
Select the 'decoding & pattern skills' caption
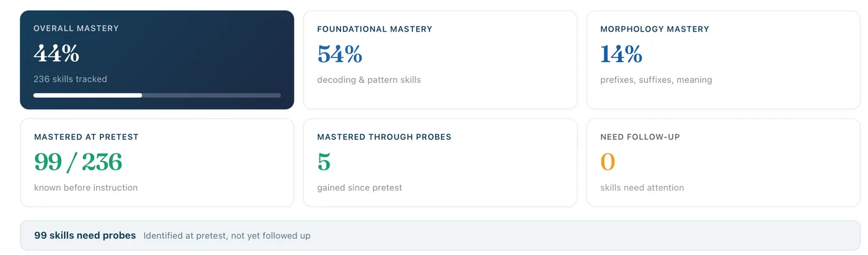(x=369, y=80)
